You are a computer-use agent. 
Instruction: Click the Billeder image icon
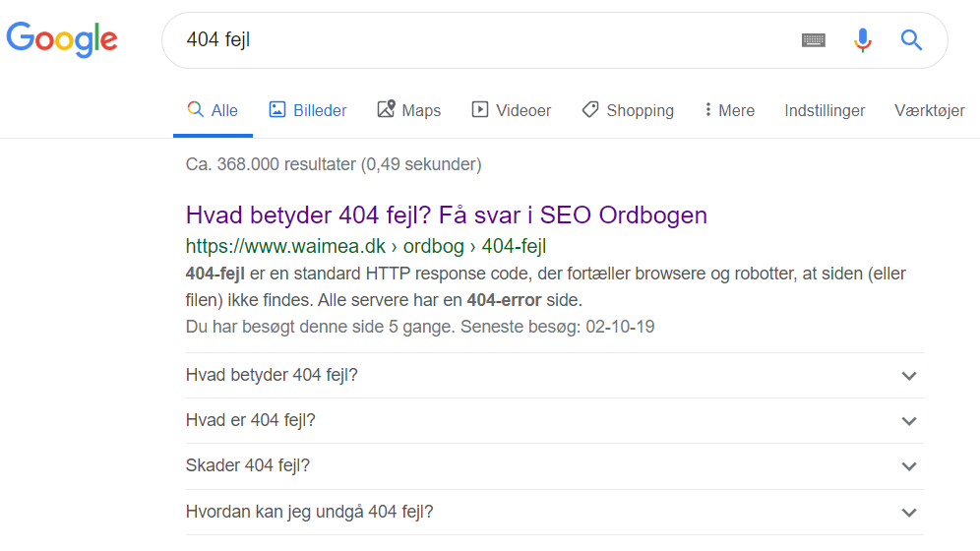pyautogui.click(x=277, y=110)
